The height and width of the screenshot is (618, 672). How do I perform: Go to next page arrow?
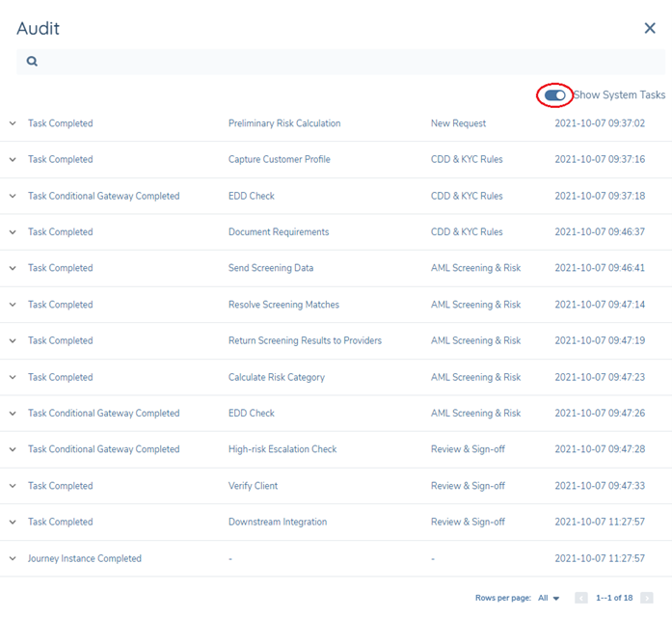(x=647, y=599)
